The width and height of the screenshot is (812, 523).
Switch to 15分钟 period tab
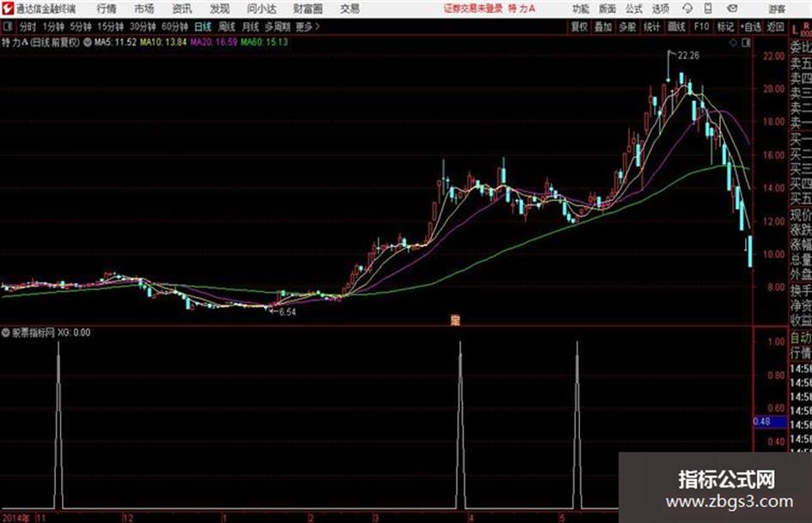pyautogui.click(x=111, y=27)
